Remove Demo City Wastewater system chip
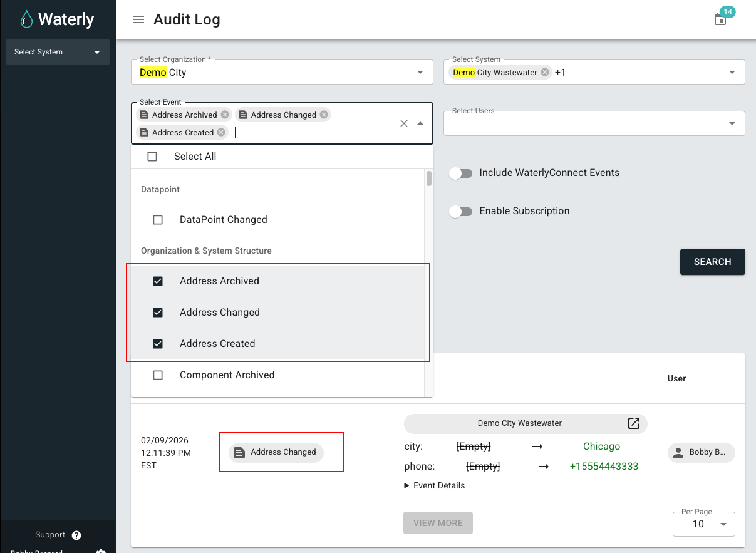This screenshot has width=756, height=553. (x=545, y=72)
